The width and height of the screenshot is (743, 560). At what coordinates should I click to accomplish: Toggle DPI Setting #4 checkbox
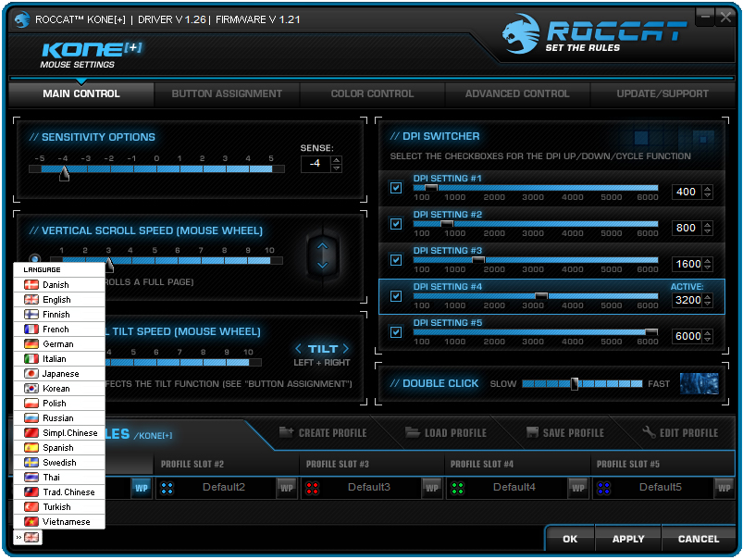396,296
